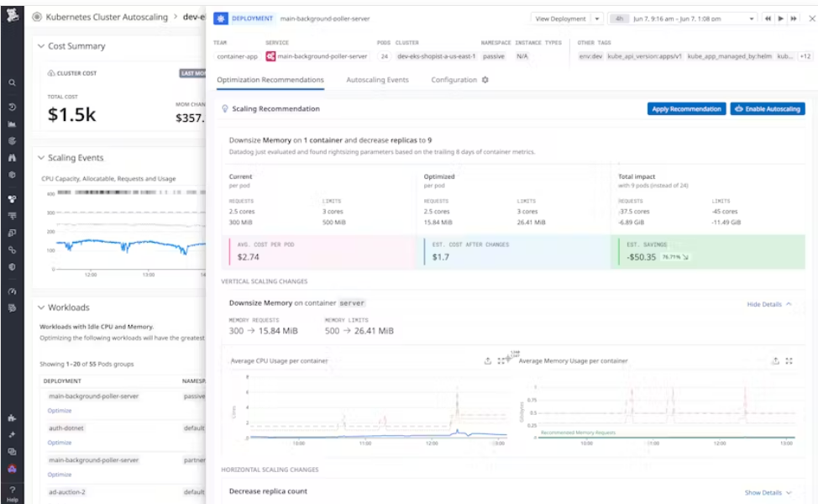Step the time range forward
This screenshot has width=818, height=504.
point(793,18)
